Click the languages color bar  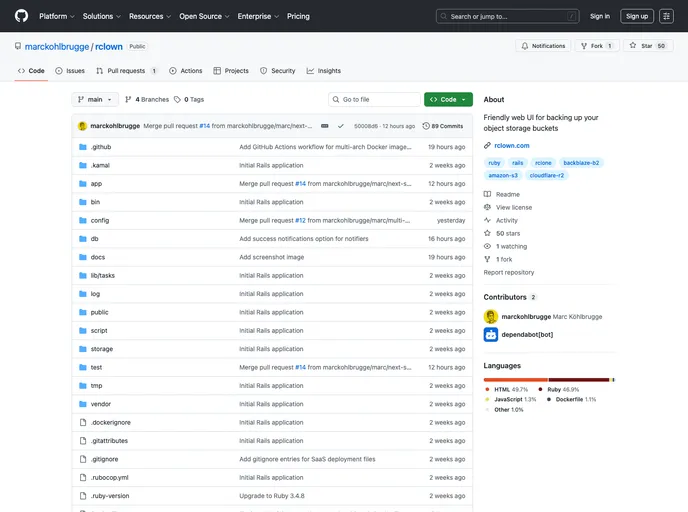click(548, 380)
